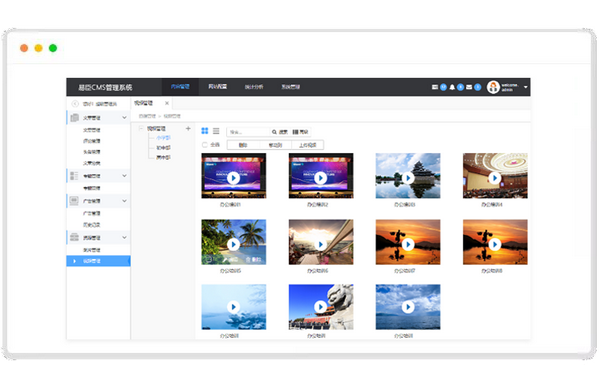The image size is (600, 385).
Task: Play the stone lion statue video
Action: point(321,307)
